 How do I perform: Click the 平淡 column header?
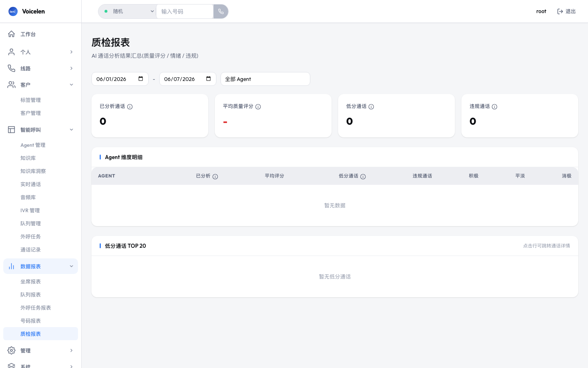[x=520, y=176]
